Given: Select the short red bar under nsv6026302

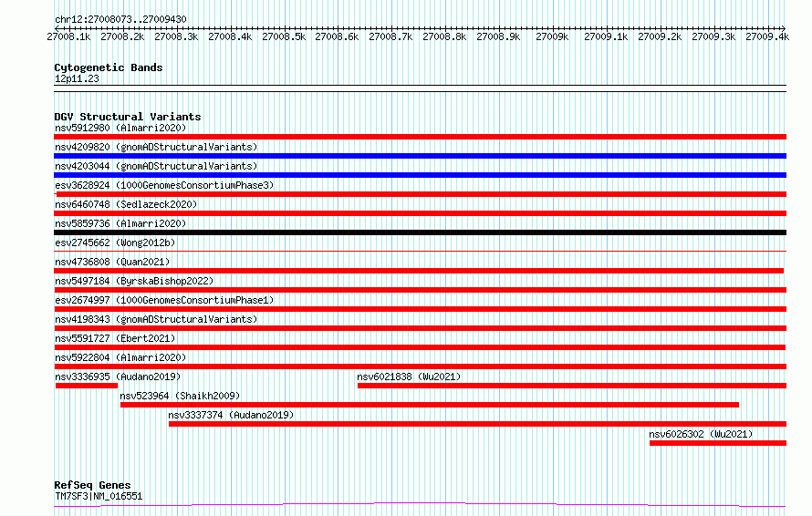Looking at the screenshot, I should click(718, 443).
